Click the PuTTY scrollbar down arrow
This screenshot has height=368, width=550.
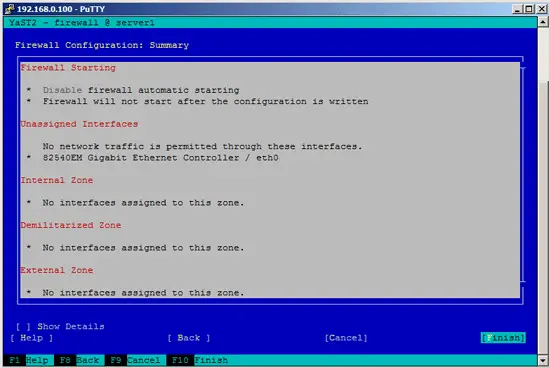tap(543, 360)
